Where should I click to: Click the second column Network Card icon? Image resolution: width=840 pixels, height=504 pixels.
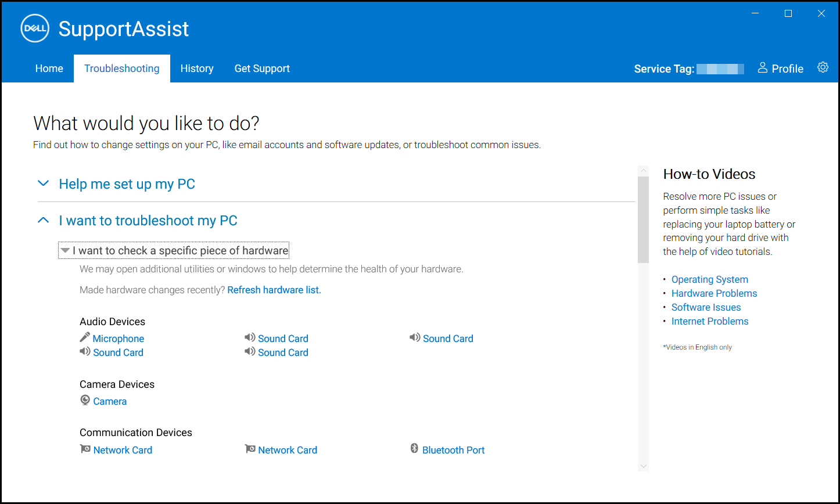(250, 449)
